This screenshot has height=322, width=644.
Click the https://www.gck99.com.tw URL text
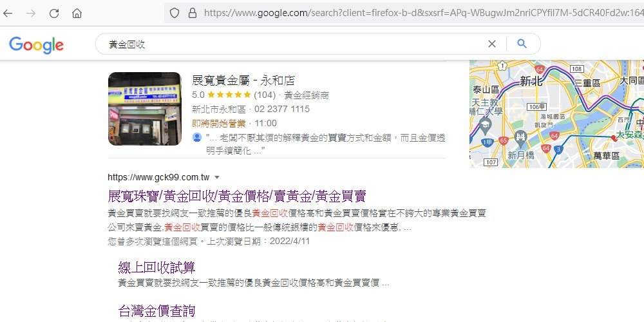(x=158, y=178)
